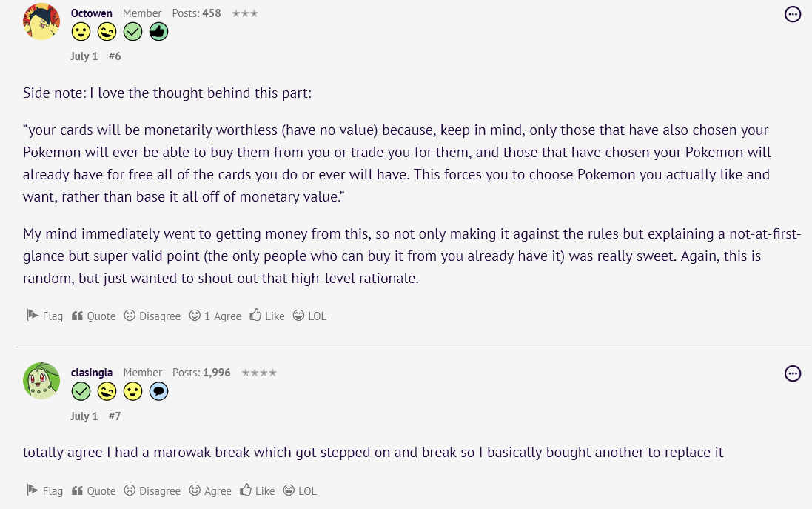812x509 pixels.
Task: Click Octowen's avatar image
Action: [41, 21]
